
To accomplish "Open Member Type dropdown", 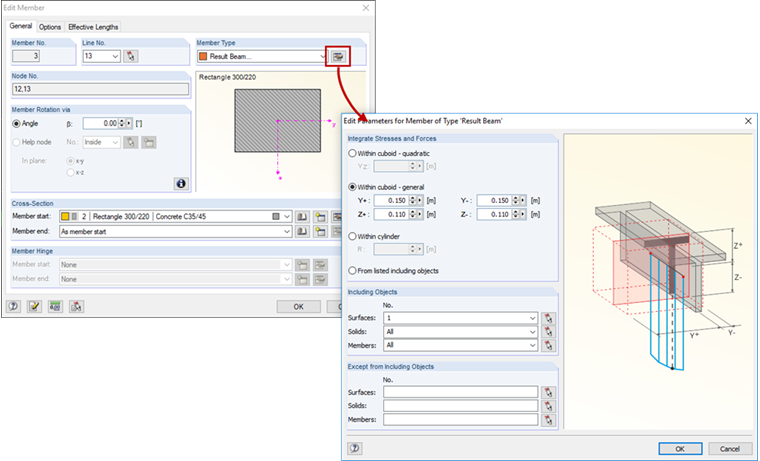I will [x=323, y=56].
